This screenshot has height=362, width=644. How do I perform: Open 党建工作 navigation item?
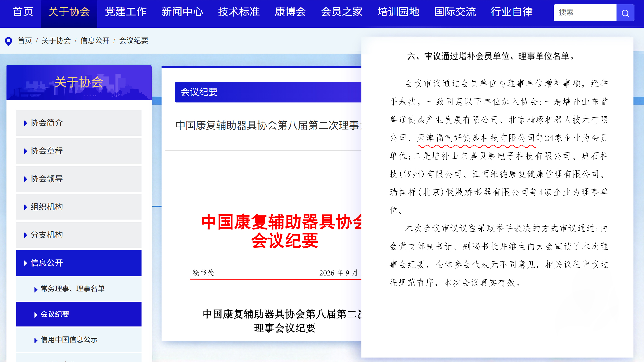tap(125, 12)
